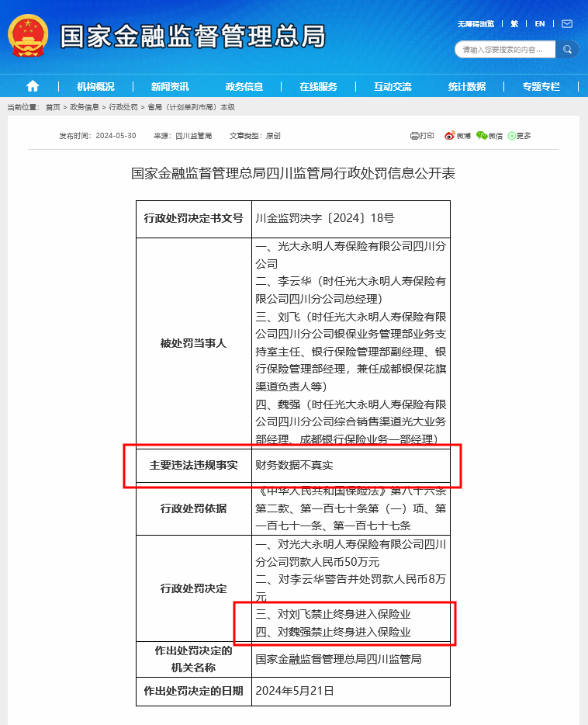588x725 pixels.
Task: Click breadcrumb 行政处罚
Action: point(123,107)
